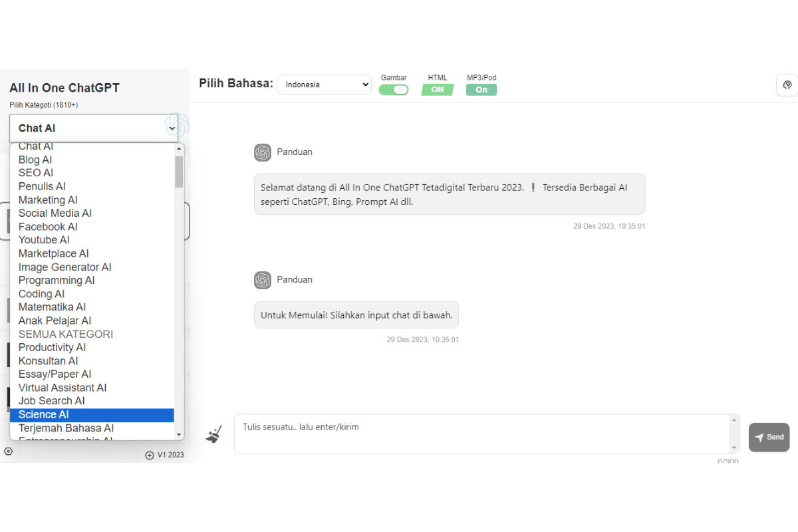Screen dimensions: 798x532
Task: Click the hexagon settings icon in sidebar
Action: pyautogui.click(x=9, y=451)
